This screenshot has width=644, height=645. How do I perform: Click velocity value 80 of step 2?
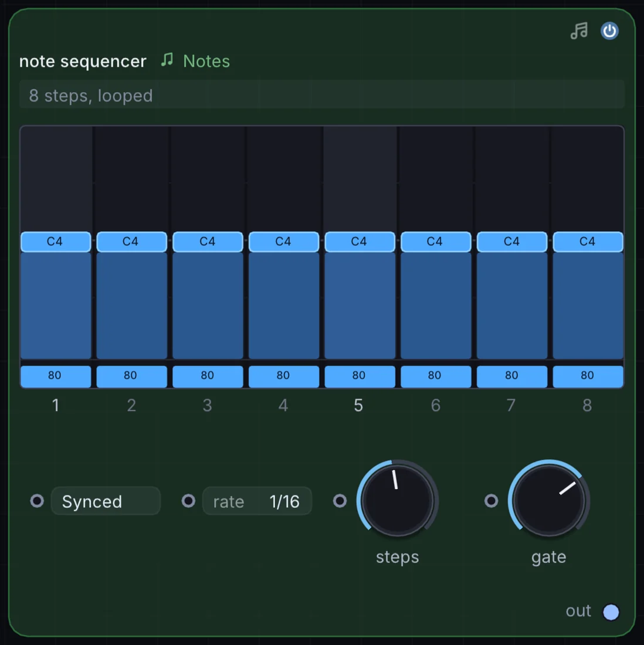pos(132,376)
